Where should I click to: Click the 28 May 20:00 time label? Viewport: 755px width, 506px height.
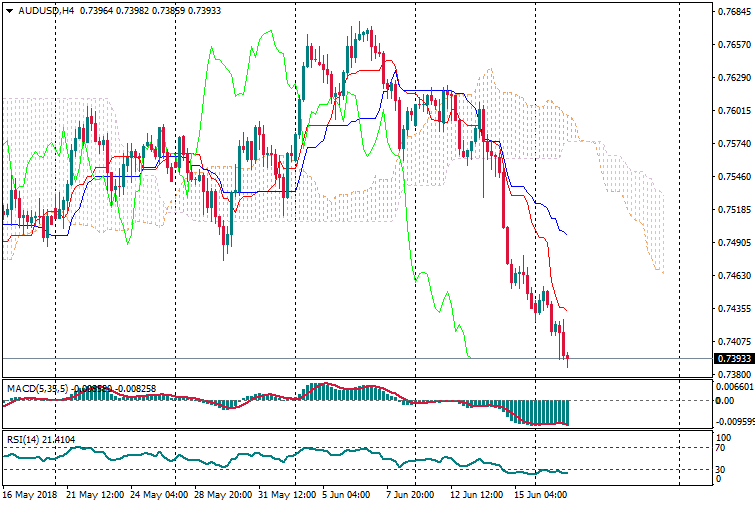[x=223, y=495]
